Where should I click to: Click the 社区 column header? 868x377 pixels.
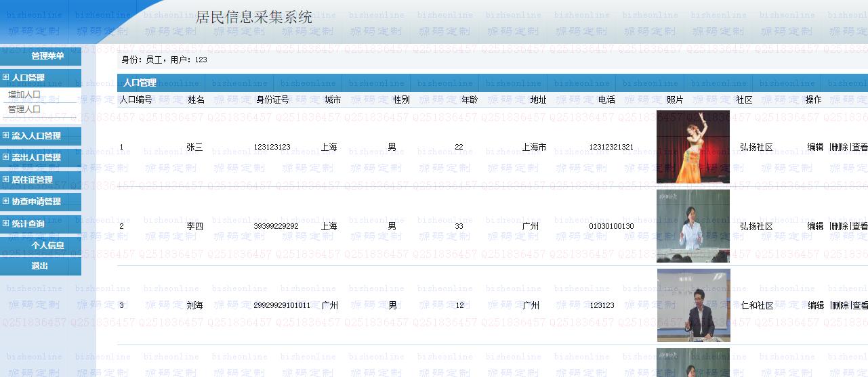745,99
